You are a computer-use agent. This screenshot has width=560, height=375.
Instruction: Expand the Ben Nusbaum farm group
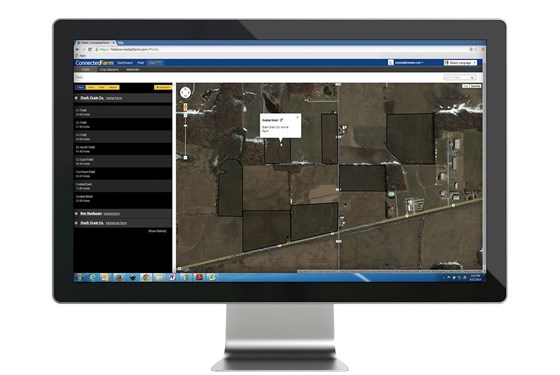(x=76, y=214)
